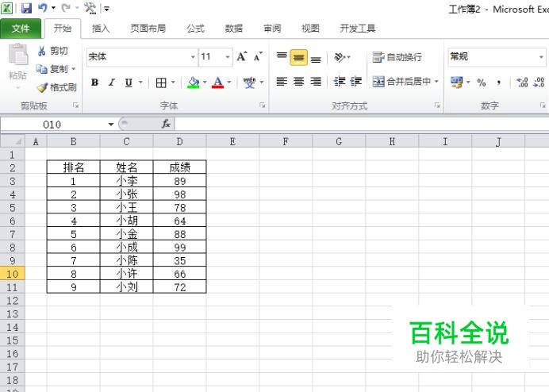Open the fill color dropdown arrow

[205, 83]
